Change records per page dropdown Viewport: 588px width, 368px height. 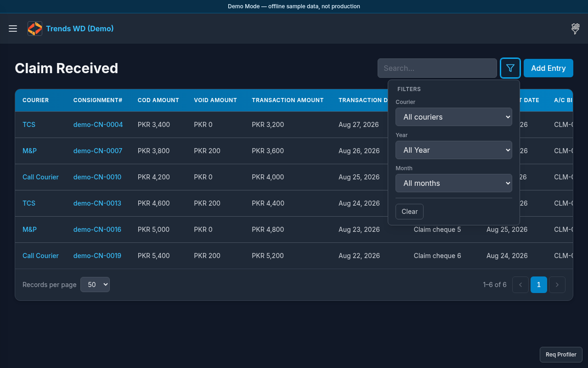pos(95,285)
